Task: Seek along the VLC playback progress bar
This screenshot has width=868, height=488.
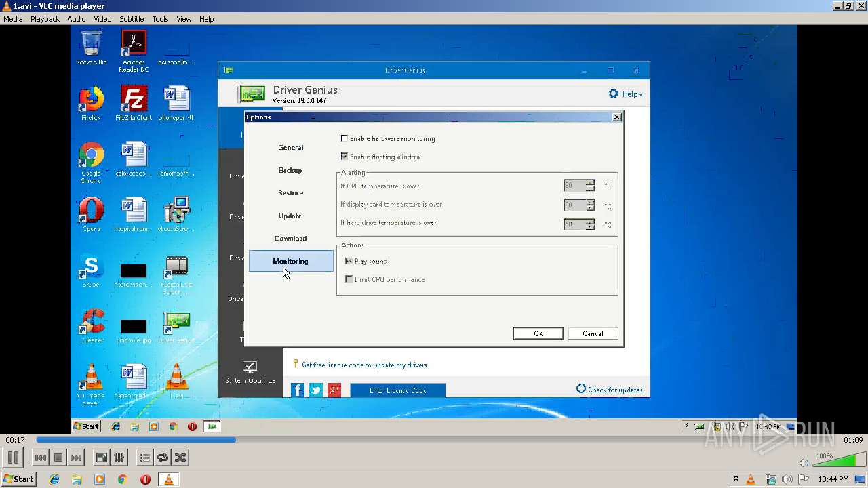Action: point(434,440)
